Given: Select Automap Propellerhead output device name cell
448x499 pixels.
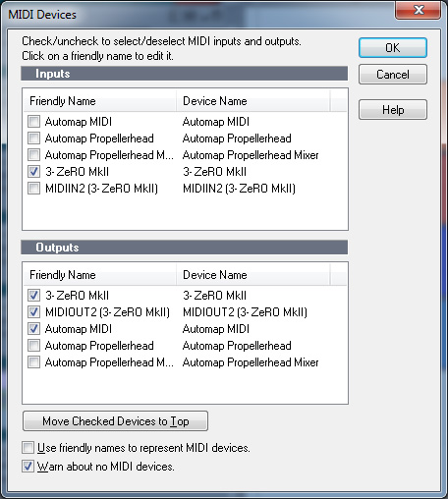Looking at the screenshot, I should pyautogui.click(x=237, y=346).
